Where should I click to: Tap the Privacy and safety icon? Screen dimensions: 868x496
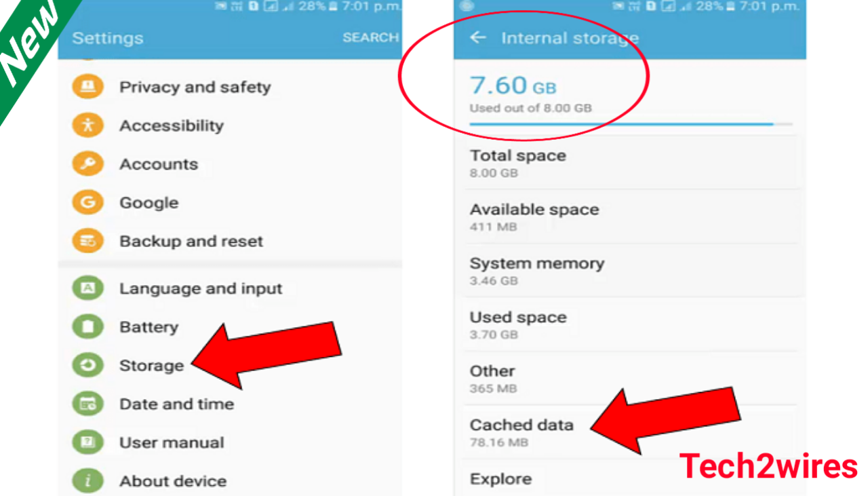(88, 87)
